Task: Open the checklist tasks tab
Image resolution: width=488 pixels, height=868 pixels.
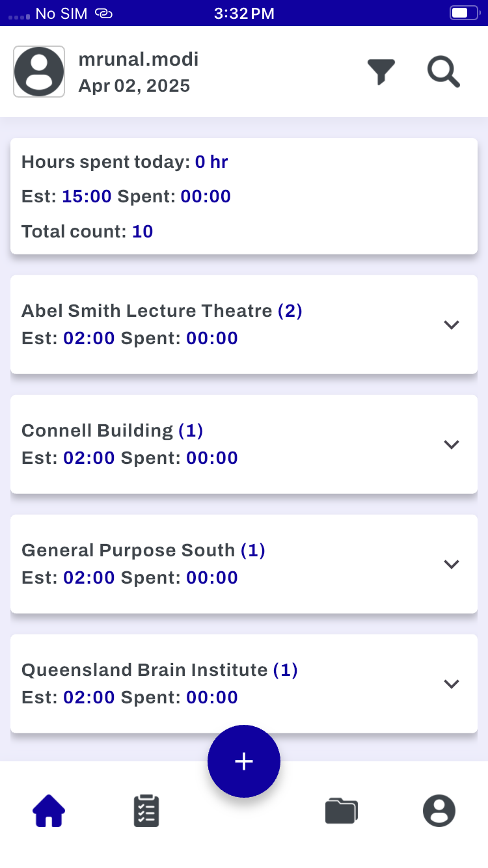Action: tap(146, 811)
